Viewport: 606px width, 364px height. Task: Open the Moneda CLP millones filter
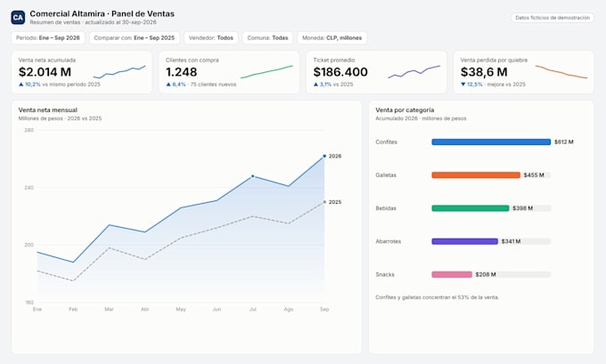[x=332, y=38]
